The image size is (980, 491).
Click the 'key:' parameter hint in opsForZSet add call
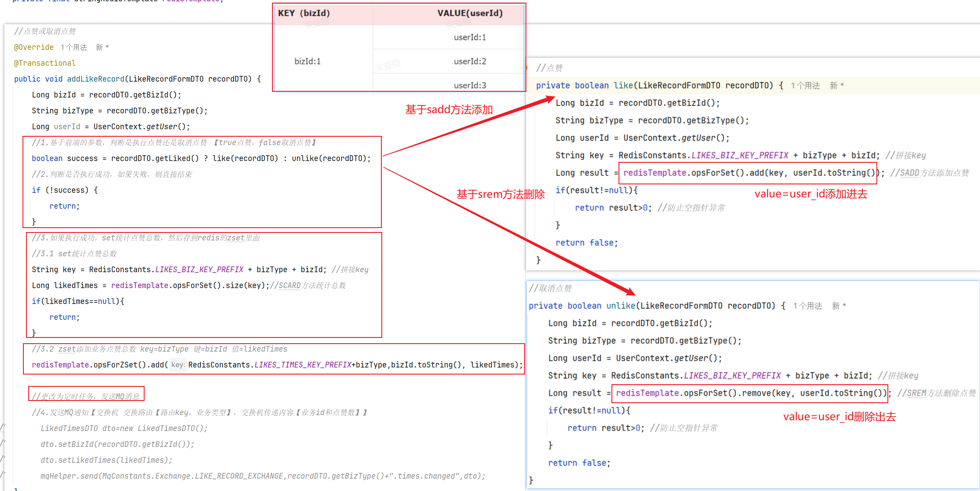click(178, 365)
